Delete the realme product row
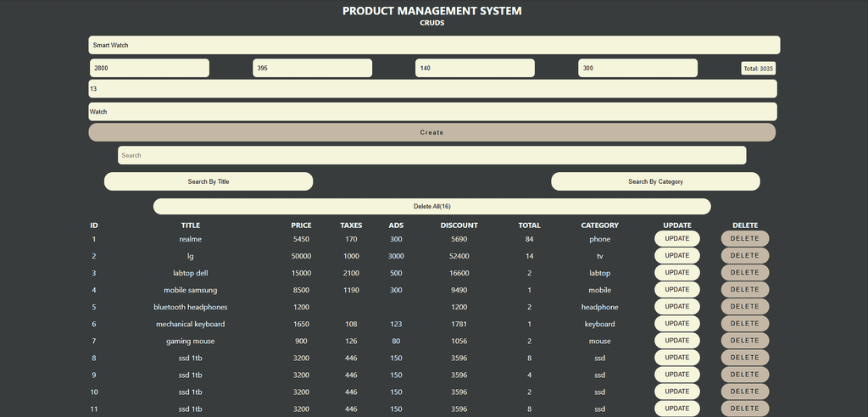The image size is (868, 417). (745, 239)
